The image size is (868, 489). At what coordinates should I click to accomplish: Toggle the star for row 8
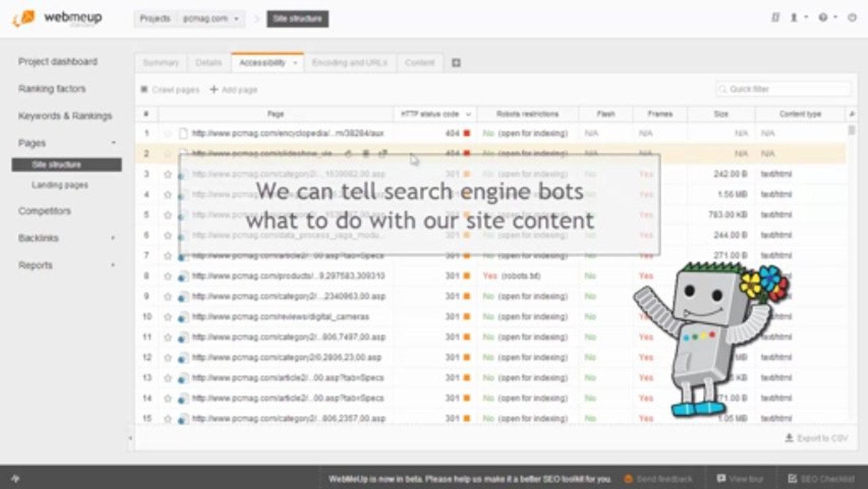168,276
